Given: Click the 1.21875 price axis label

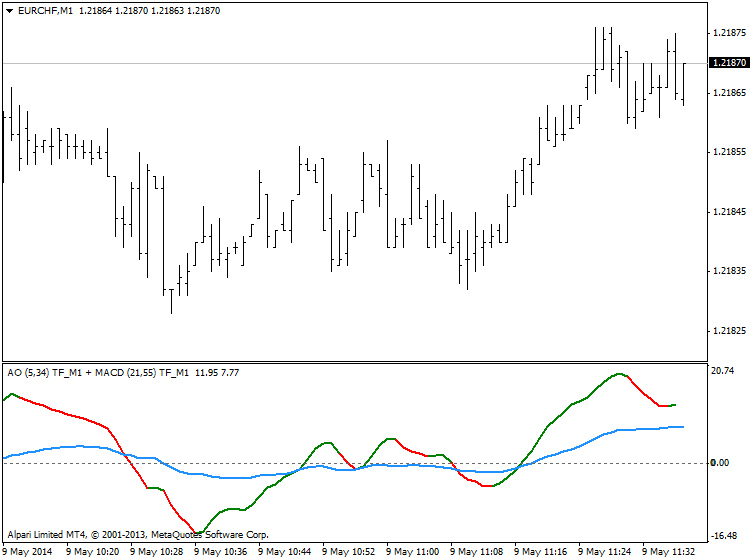Looking at the screenshot, I should (x=729, y=33).
